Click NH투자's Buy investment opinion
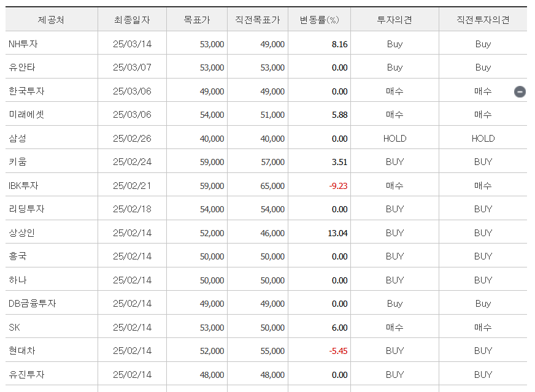This screenshot has height=392, width=535. pos(395,44)
